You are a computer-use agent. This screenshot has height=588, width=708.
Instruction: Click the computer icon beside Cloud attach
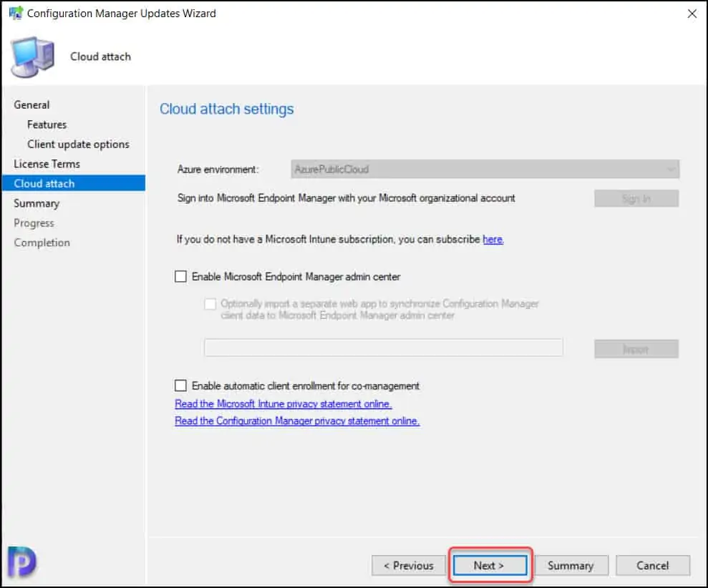coord(33,57)
